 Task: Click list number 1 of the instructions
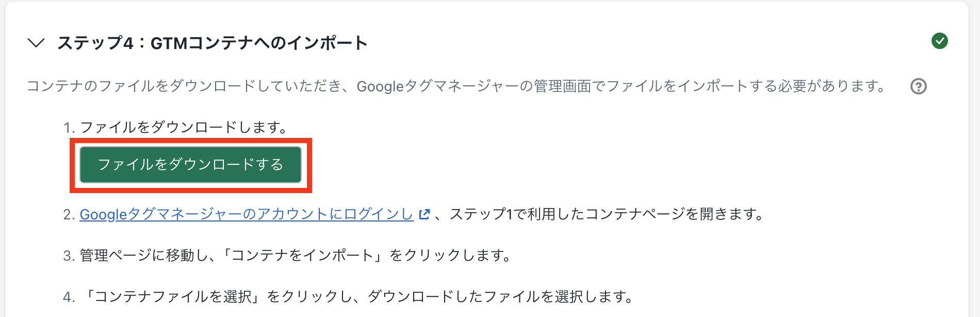click(x=69, y=128)
